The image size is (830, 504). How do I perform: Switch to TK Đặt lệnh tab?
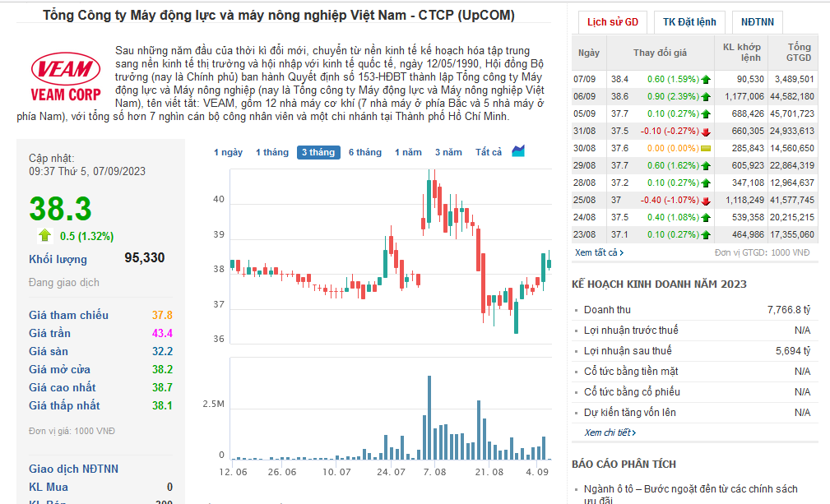click(689, 22)
